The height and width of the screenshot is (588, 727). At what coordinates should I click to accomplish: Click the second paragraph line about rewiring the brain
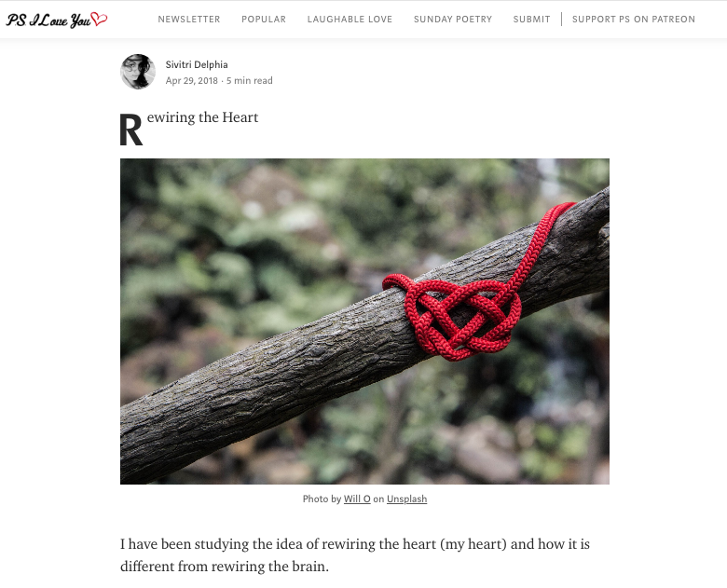[225, 567]
